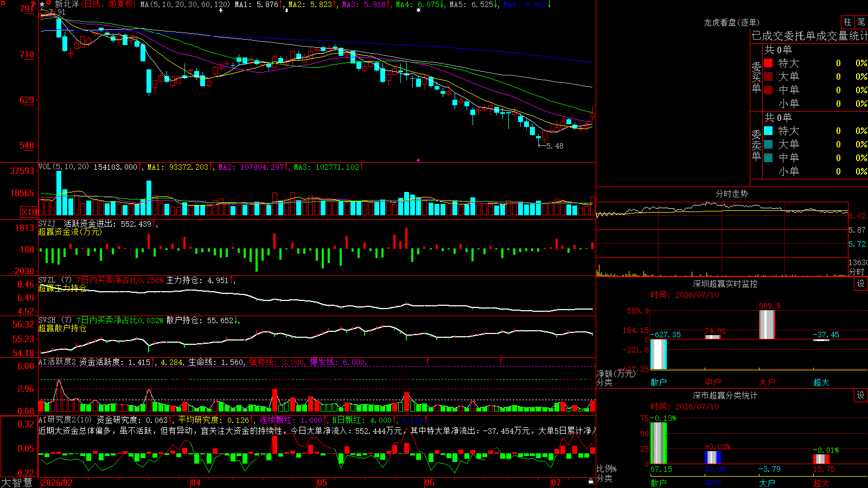Click the 589.9 大户 bar in 深圳超赢实时监控
This screenshot has height=488, width=868.
tap(767, 325)
